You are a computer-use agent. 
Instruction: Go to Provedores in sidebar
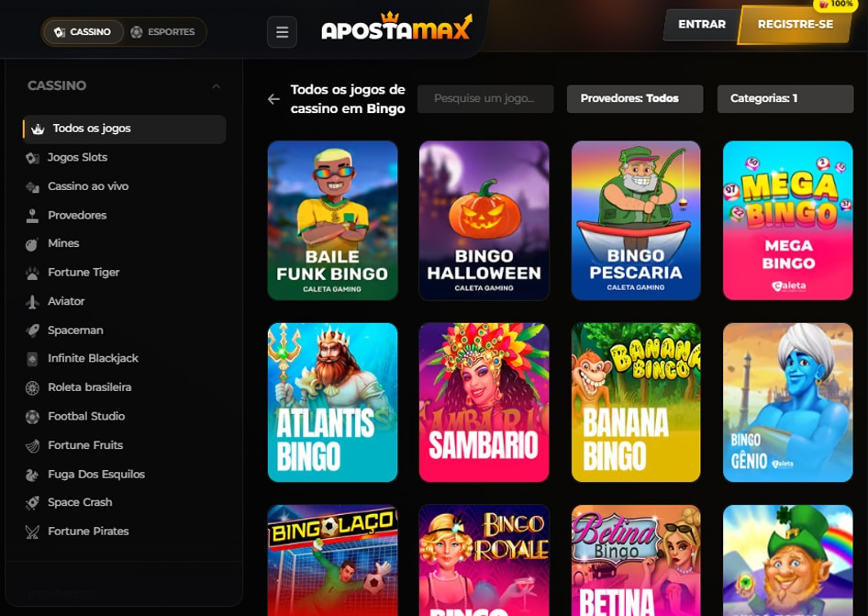(x=77, y=216)
